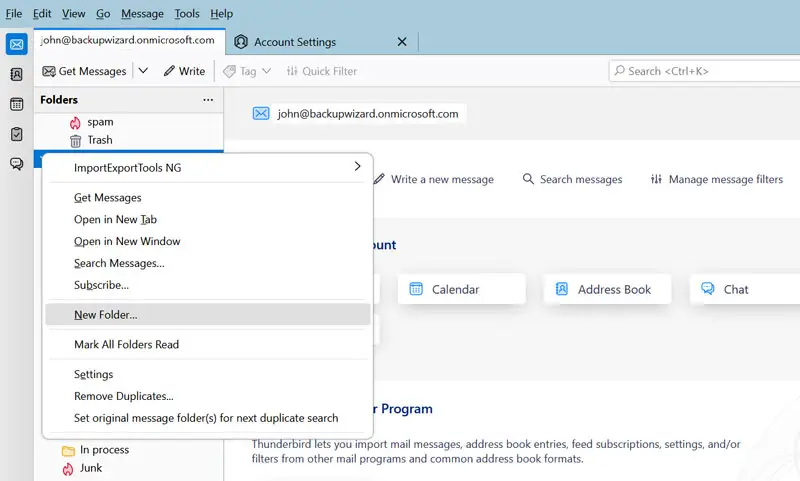The width and height of the screenshot is (800, 481).
Task: Click the Address Book setup card
Action: tap(607, 289)
